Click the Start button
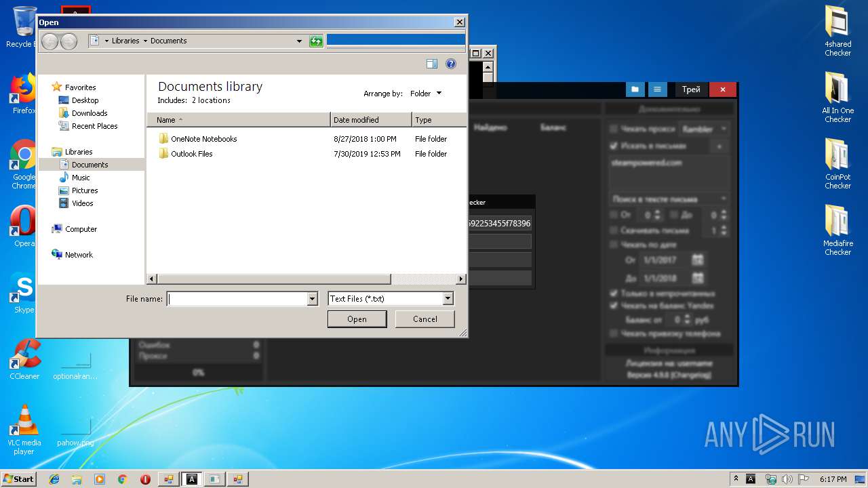 click(18, 479)
